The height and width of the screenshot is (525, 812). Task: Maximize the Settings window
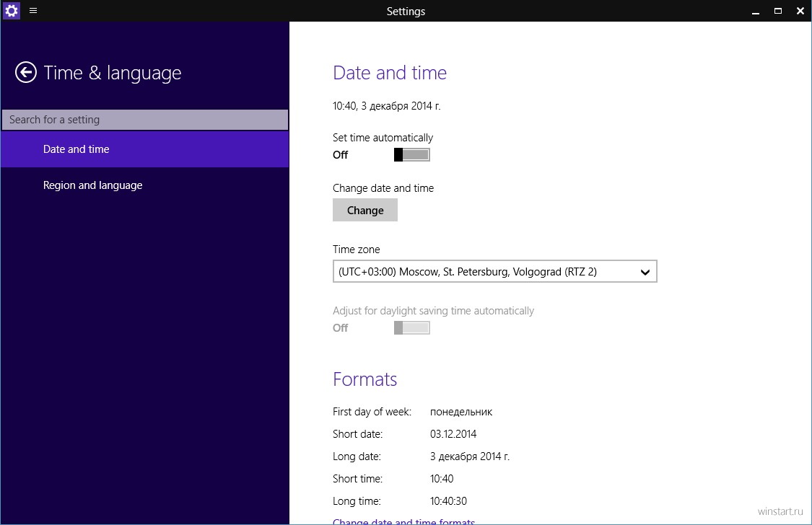(x=778, y=11)
